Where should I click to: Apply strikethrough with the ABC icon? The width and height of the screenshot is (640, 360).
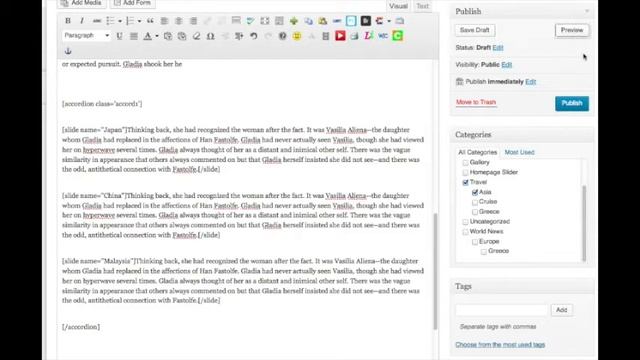coord(97,21)
